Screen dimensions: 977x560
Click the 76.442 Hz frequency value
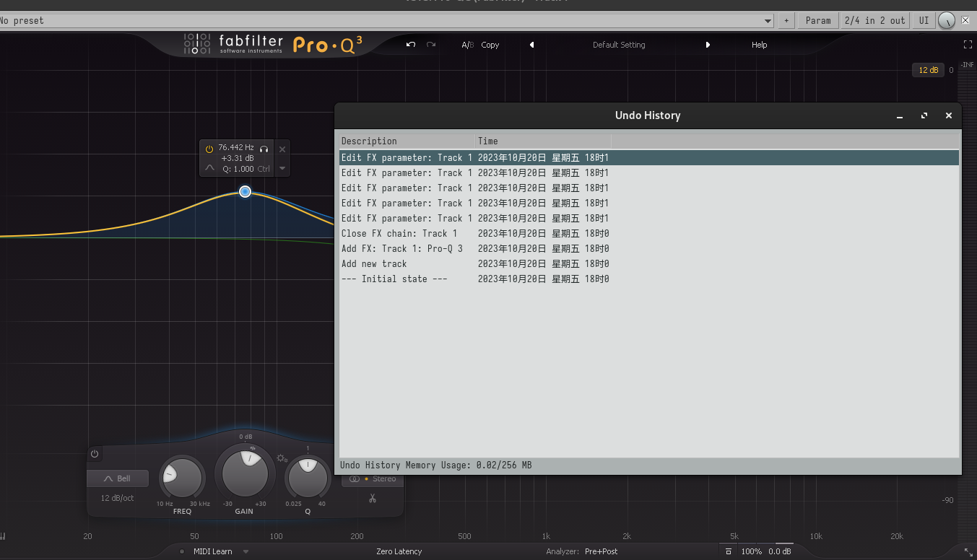pyautogui.click(x=236, y=147)
